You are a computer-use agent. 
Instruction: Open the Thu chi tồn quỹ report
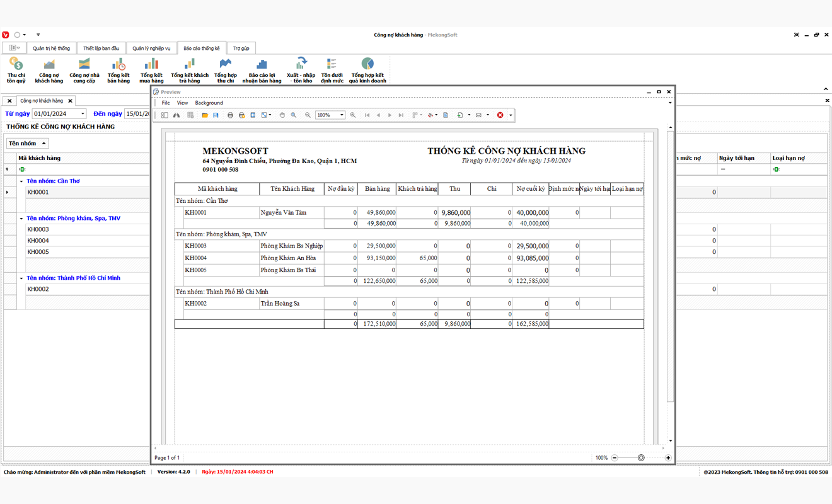point(16,70)
